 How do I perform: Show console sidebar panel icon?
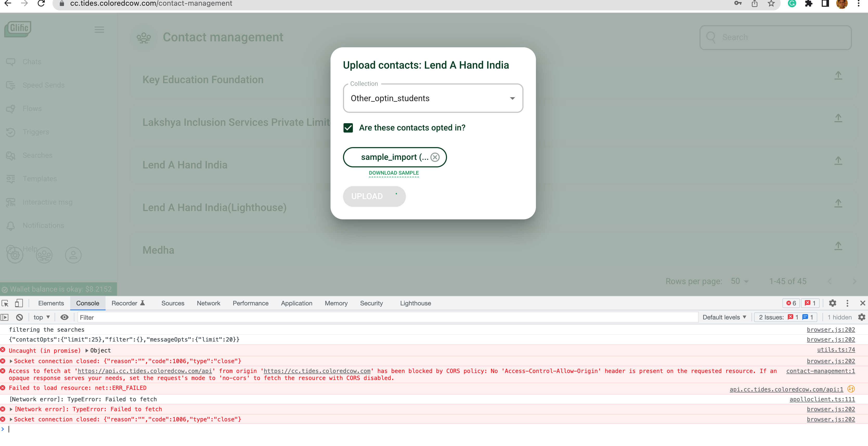[x=5, y=317]
